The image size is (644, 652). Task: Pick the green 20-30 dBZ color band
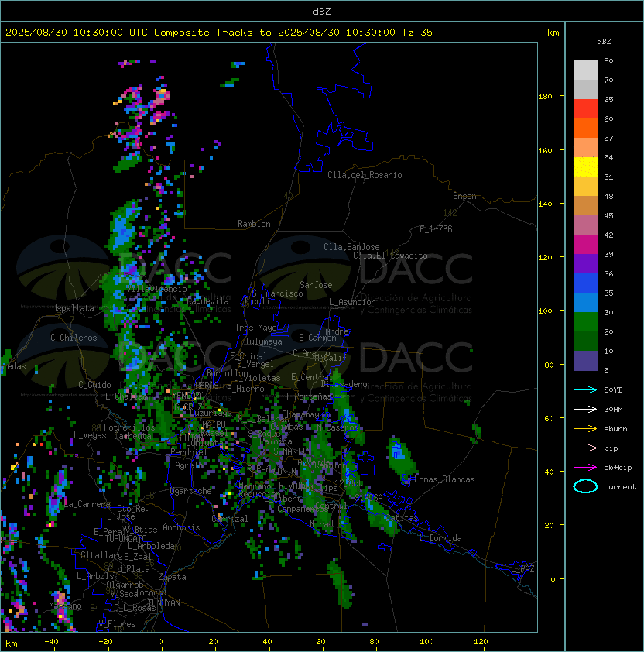(585, 322)
